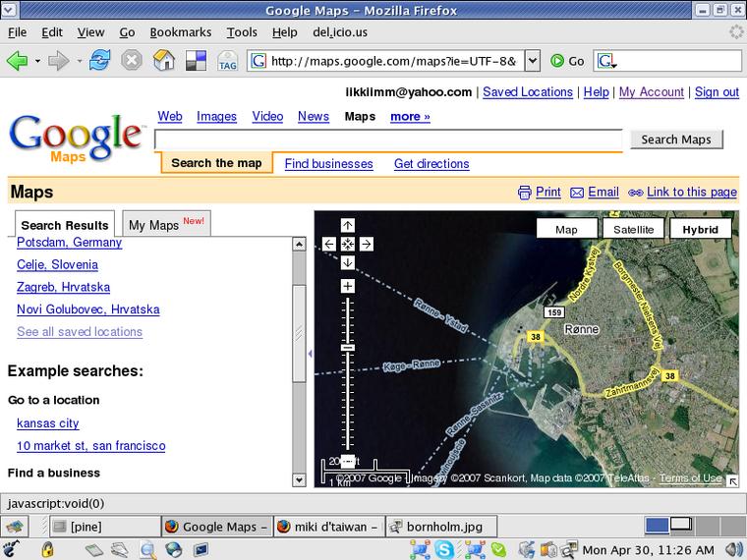Switch map view to Map mode
Screen dimensions: 747x560
click(566, 230)
